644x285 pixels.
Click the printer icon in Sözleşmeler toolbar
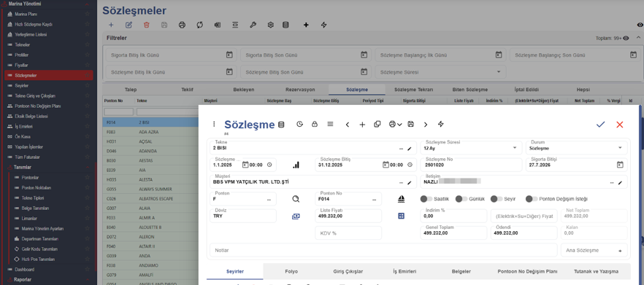coord(182,25)
